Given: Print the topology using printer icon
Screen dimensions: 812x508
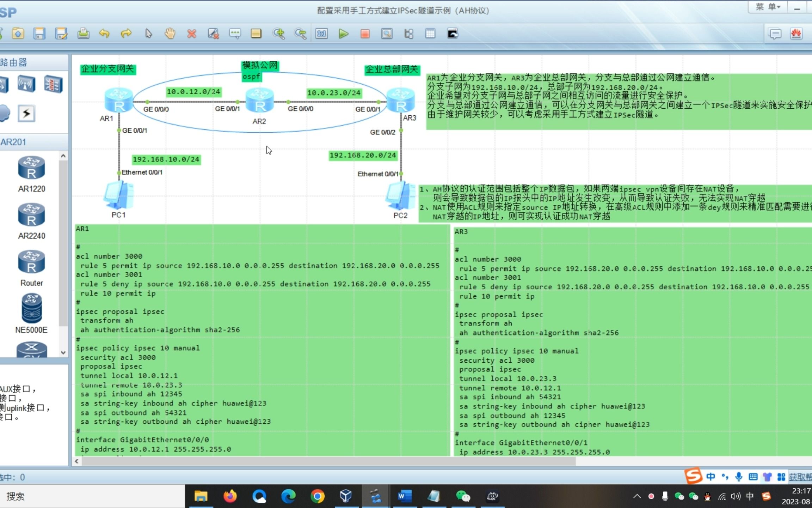Looking at the screenshot, I should [x=83, y=34].
